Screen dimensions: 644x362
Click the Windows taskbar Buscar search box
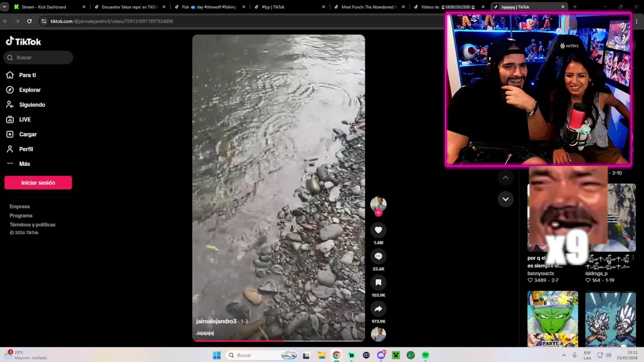262,355
